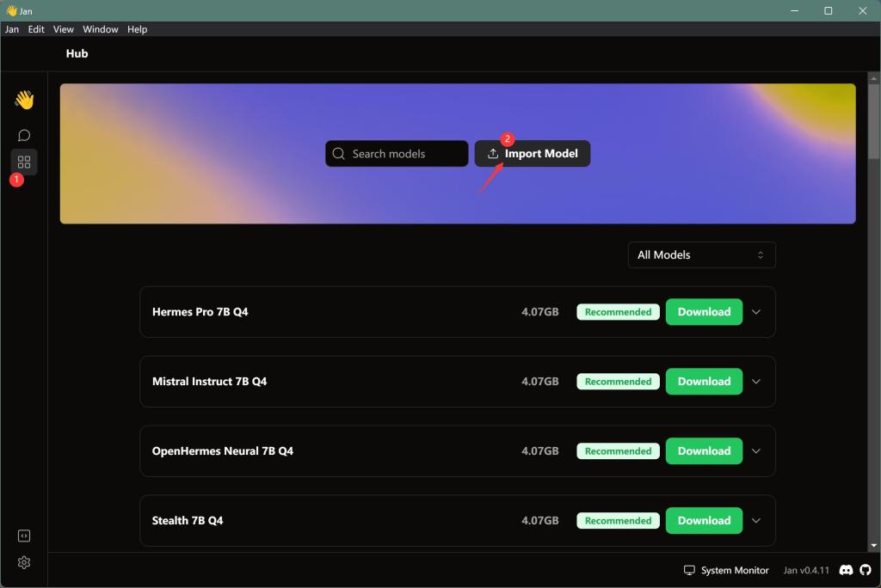Image resolution: width=881 pixels, height=588 pixels.
Task: Minimize the Jan window
Action: point(794,10)
